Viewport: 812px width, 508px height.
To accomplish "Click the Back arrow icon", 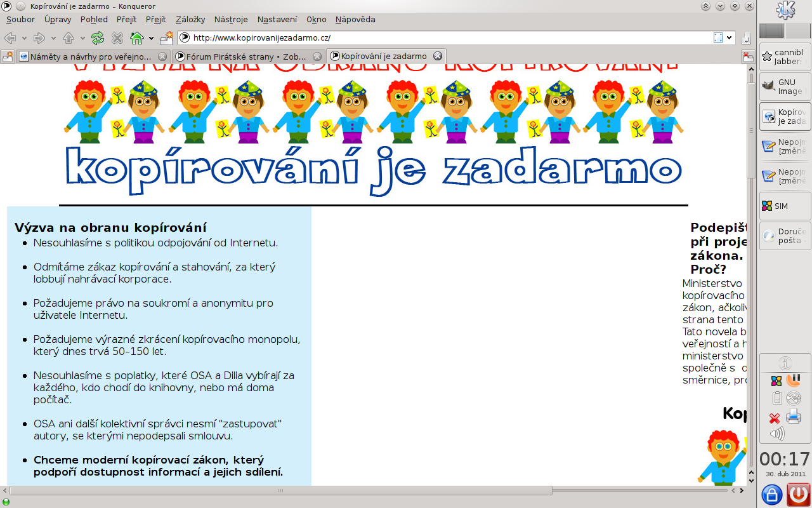I will tap(10, 38).
